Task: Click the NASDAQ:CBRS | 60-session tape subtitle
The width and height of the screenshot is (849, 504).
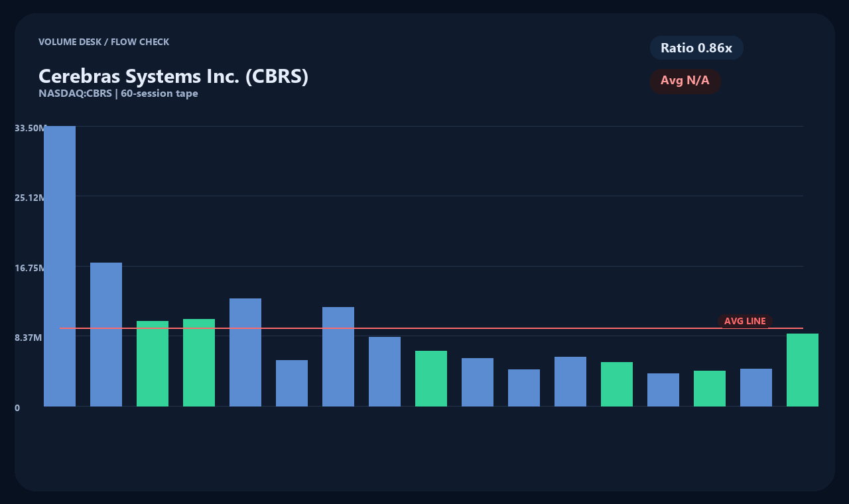Action: [x=118, y=94]
